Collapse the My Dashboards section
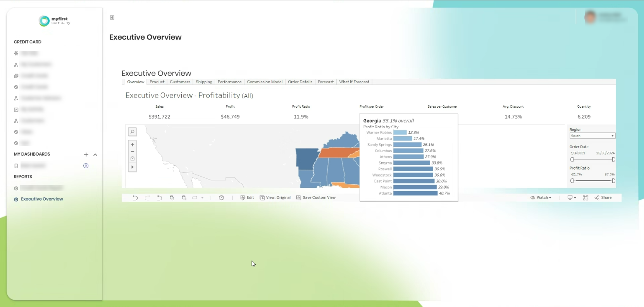 pos(95,154)
